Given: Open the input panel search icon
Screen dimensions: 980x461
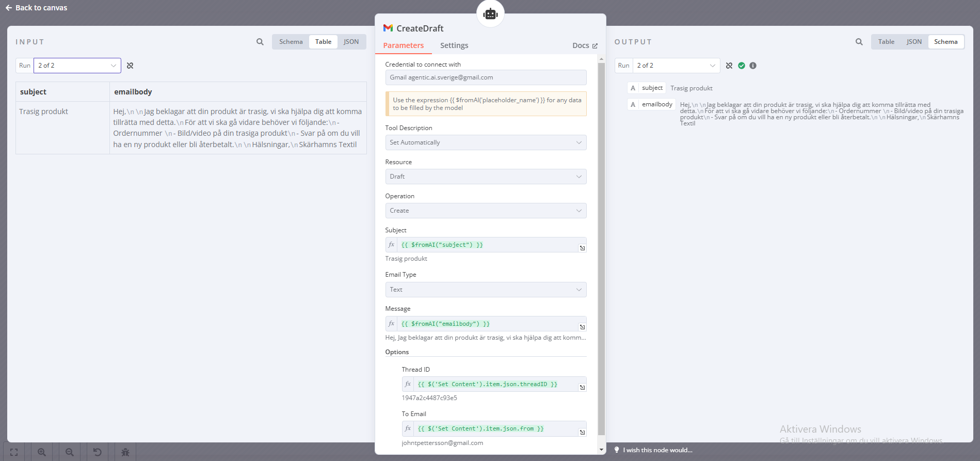Looking at the screenshot, I should tap(260, 42).
